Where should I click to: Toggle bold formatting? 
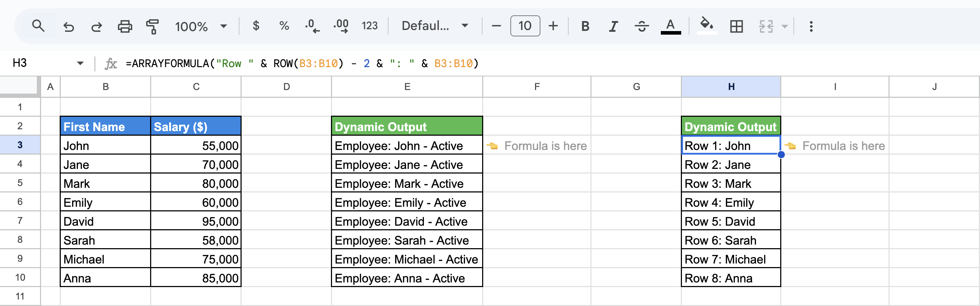tap(585, 26)
